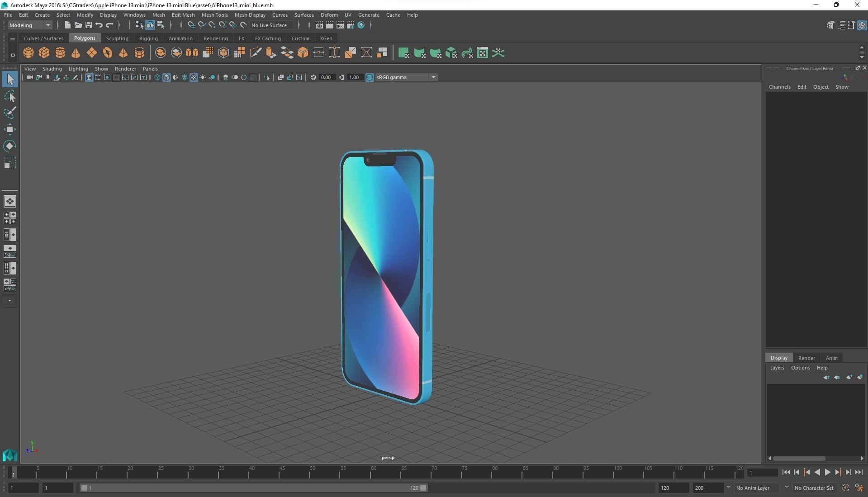The height and width of the screenshot is (497, 868).
Task: Toggle smooth shade all in viewport
Action: point(166,78)
